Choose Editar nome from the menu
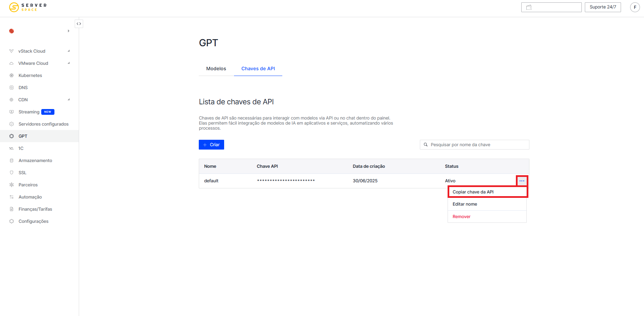 tap(487, 204)
